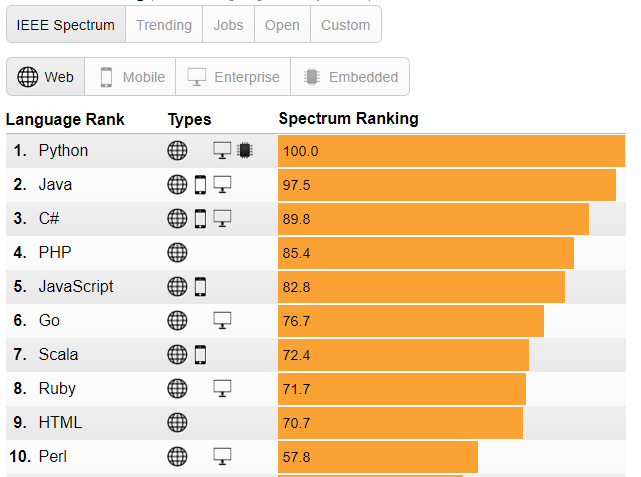Enable the Embedded filter
The height and width of the screenshot is (477, 641).
coord(350,77)
